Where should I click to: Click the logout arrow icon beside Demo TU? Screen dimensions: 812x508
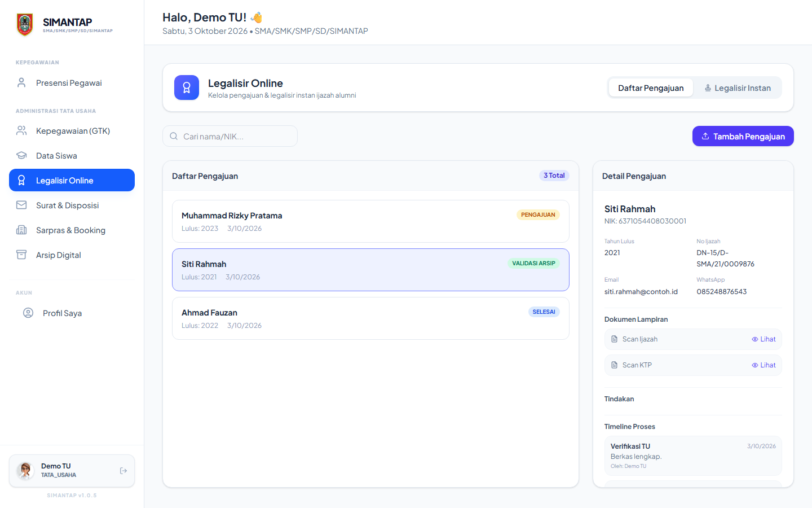123,471
